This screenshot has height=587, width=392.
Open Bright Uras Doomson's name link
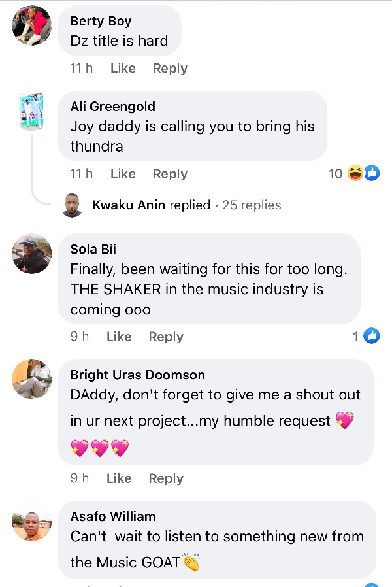137,375
